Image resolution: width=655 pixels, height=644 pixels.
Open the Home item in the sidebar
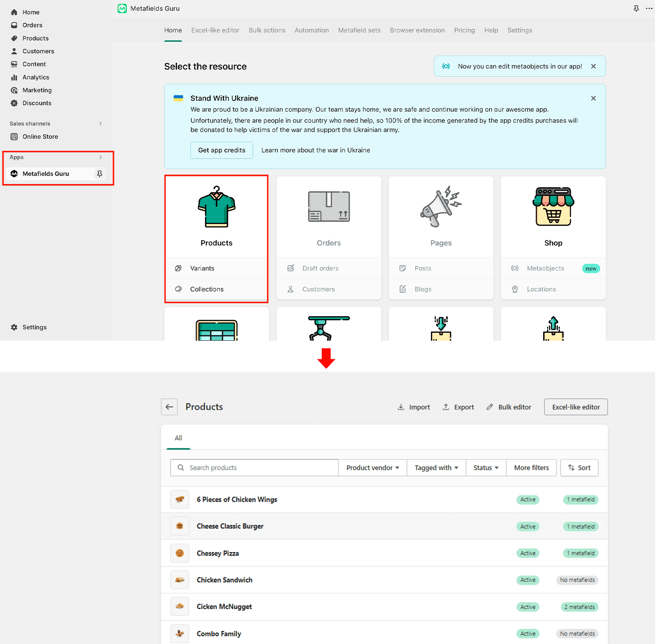[x=31, y=12]
